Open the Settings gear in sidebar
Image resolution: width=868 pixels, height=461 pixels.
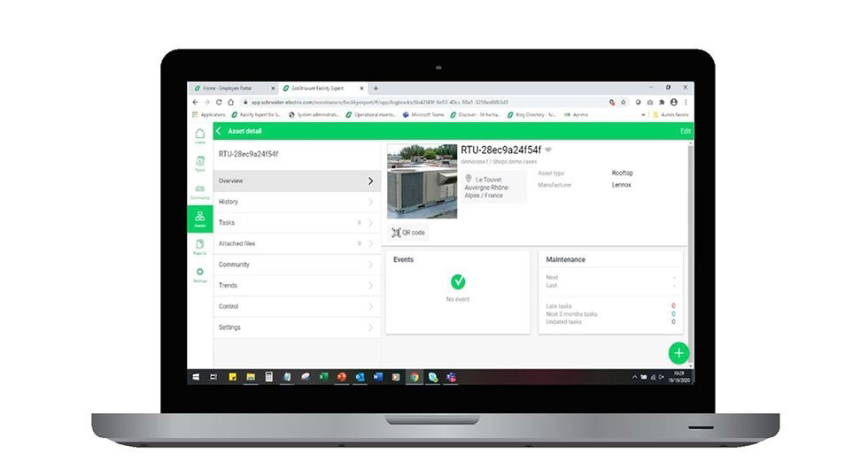point(199,273)
